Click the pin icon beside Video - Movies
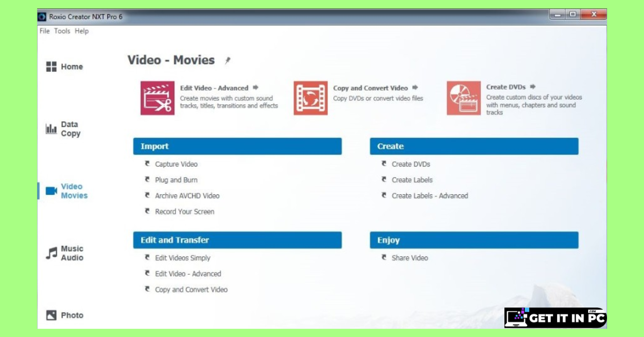 tap(228, 61)
